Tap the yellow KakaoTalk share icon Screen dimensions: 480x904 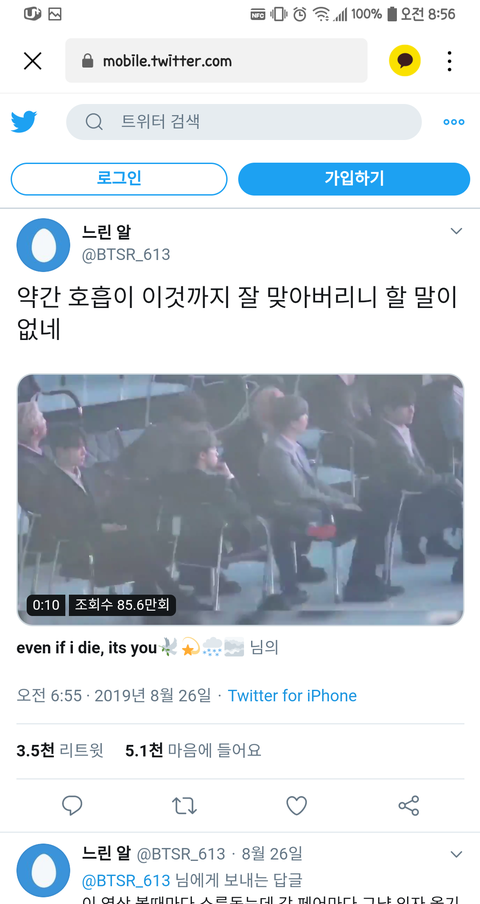click(405, 61)
